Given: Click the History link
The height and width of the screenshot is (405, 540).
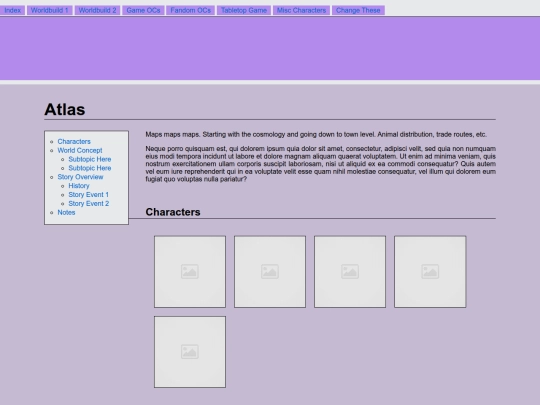Looking at the screenshot, I should [x=79, y=186].
